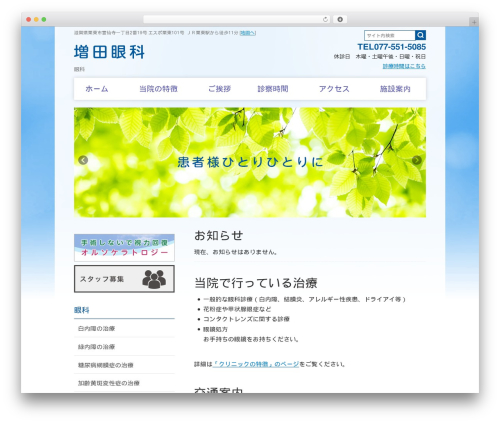
Task: Open the アクセス menu item
Action: click(x=334, y=89)
